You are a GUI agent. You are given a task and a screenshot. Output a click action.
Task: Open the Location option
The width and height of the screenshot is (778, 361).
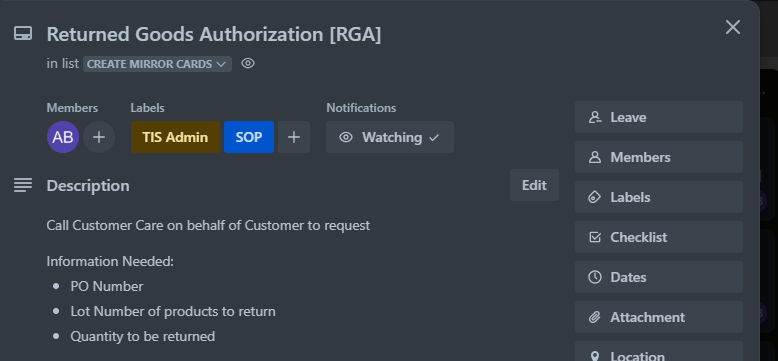click(x=659, y=351)
